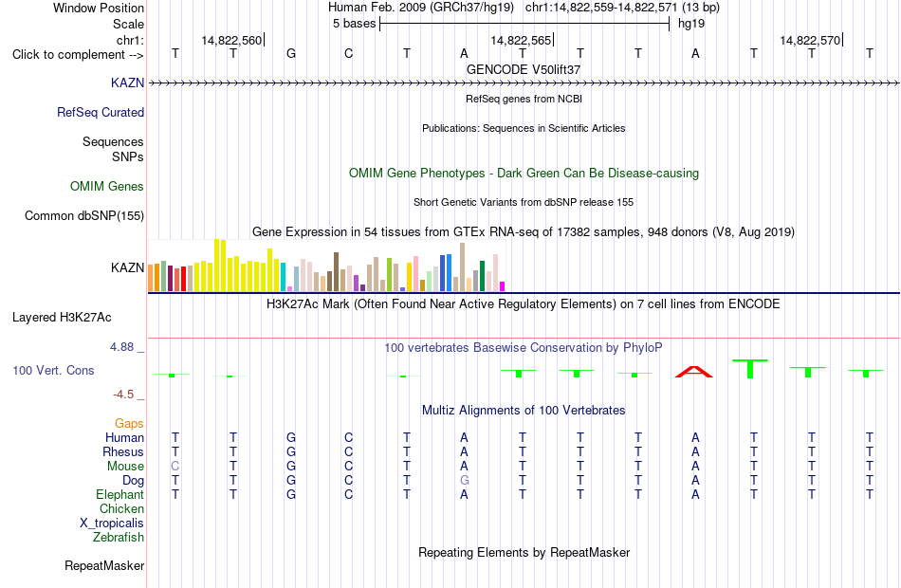Select the Chicken species label
The height and width of the screenshot is (588, 901).
tap(121, 509)
